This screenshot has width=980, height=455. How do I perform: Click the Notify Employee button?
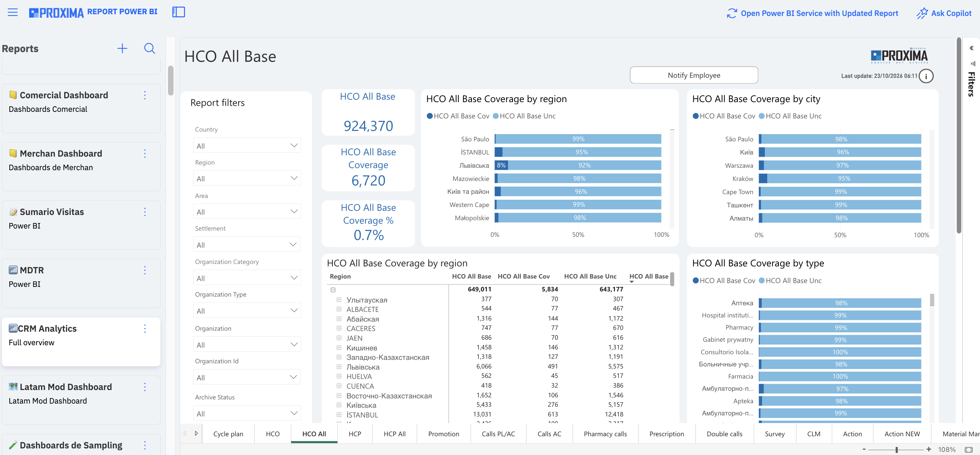694,75
